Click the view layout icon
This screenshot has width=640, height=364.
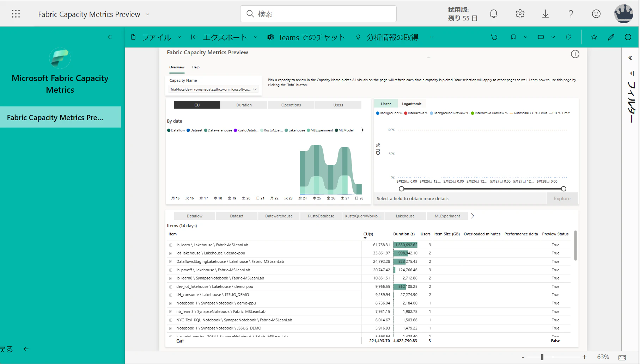click(541, 37)
